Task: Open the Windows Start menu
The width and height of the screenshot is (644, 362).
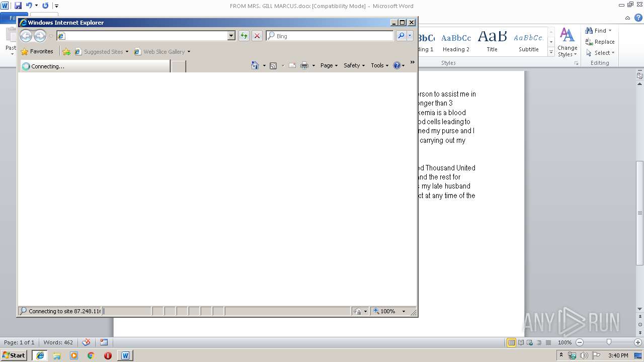Action: [14, 355]
